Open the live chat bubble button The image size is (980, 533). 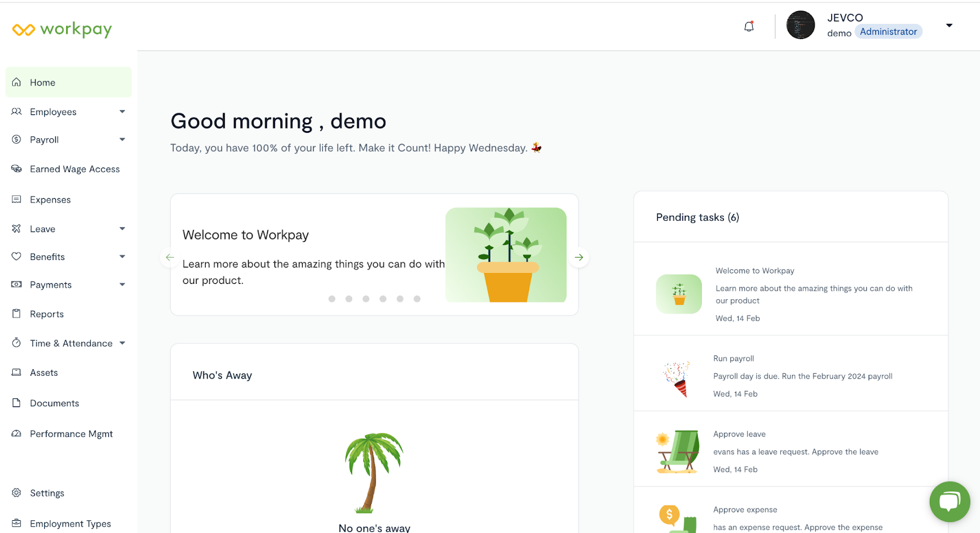949,502
